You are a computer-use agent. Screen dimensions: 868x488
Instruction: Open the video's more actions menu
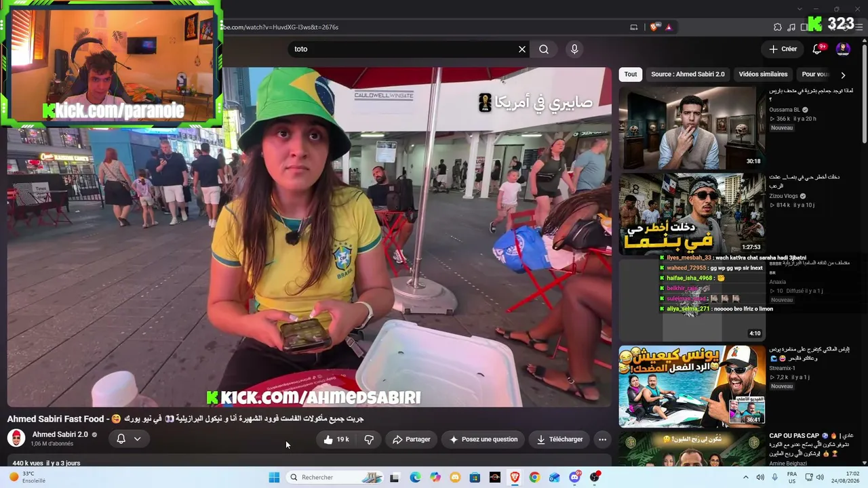point(602,439)
